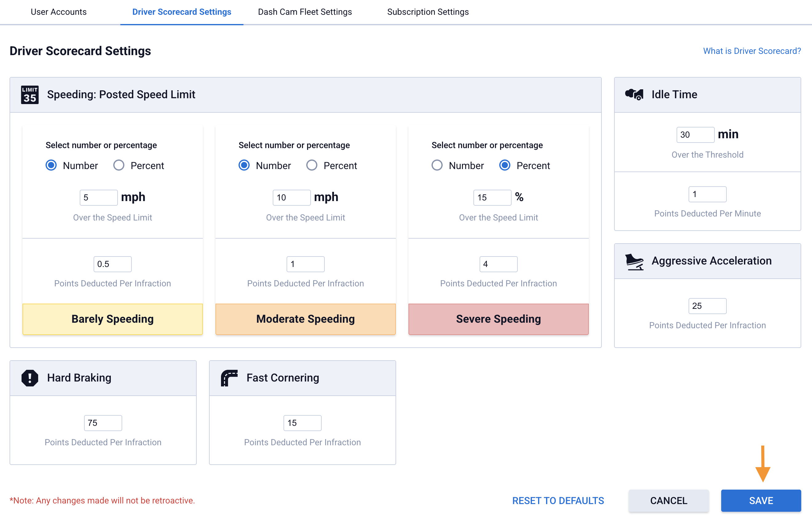The height and width of the screenshot is (529, 812).
Task: Select Percent for Moderate Speeding
Action: tap(312, 166)
